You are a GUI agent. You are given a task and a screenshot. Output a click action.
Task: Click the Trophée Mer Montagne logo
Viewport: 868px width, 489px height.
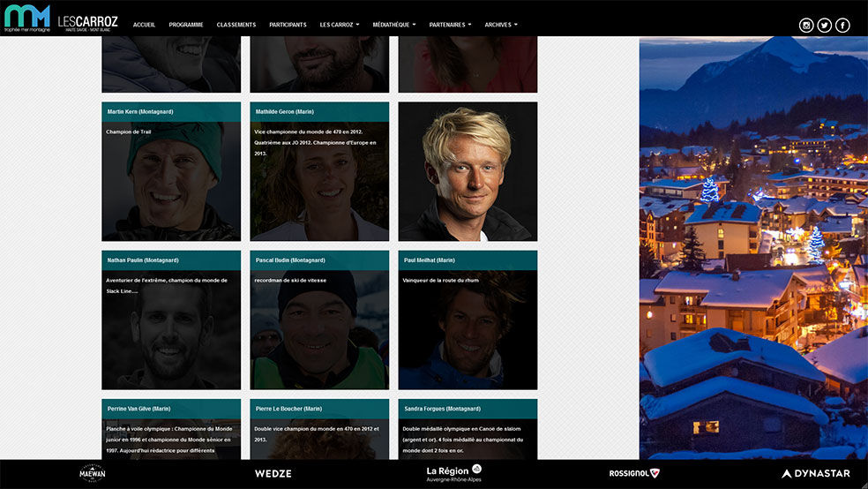[x=26, y=19]
